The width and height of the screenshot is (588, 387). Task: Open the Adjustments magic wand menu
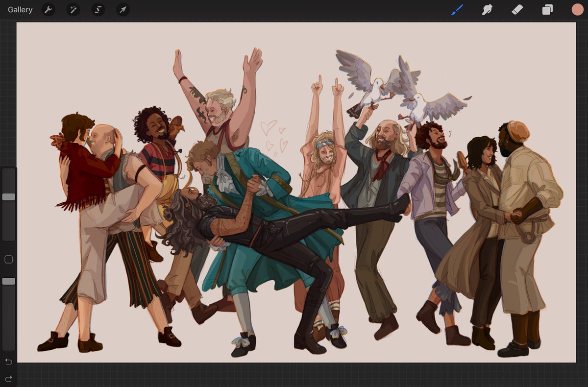coord(73,9)
